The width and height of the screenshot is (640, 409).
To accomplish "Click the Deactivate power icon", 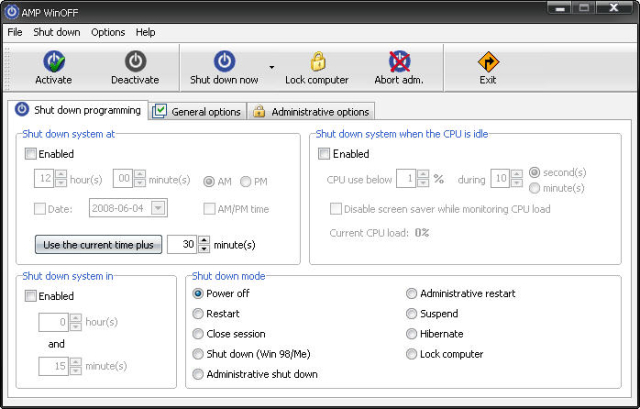I will (136, 61).
